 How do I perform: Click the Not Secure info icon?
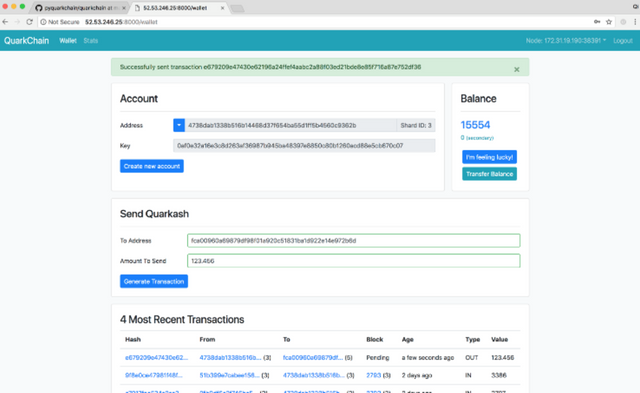coord(43,22)
